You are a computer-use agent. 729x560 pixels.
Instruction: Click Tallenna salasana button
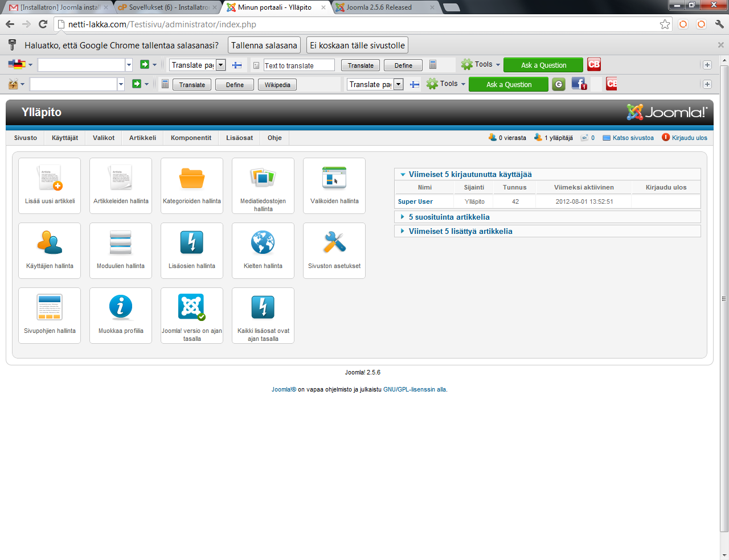[x=264, y=45]
